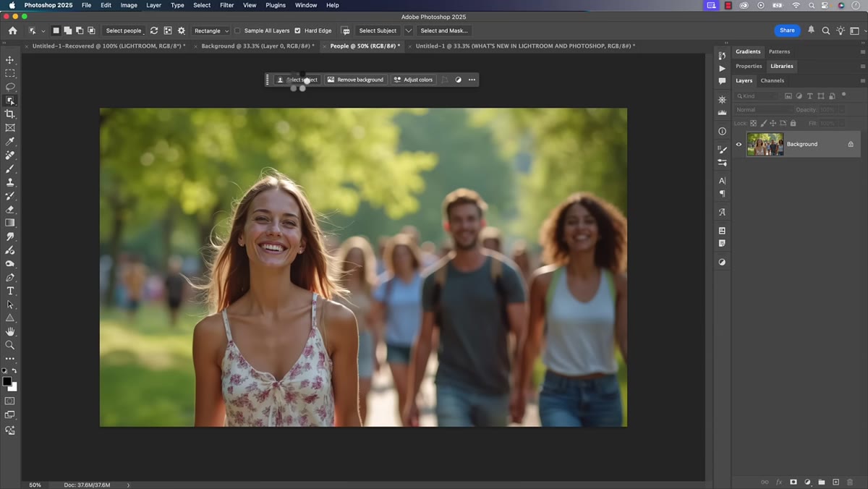Open the Actions panel play icon
Screen dimensions: 868x489
coord(722,68)
